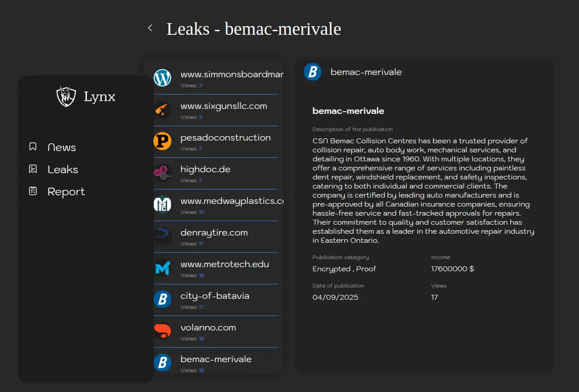579x392 pixels.
Task: Click the denraytire.com logo
Action: click(x=162, y=236)
